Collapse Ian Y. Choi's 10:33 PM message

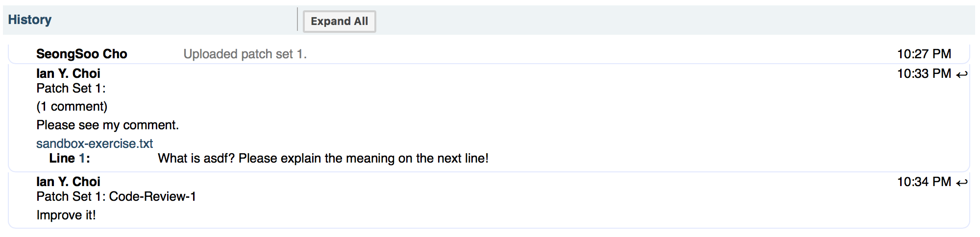pyautogui.click(x=68, y=73)
